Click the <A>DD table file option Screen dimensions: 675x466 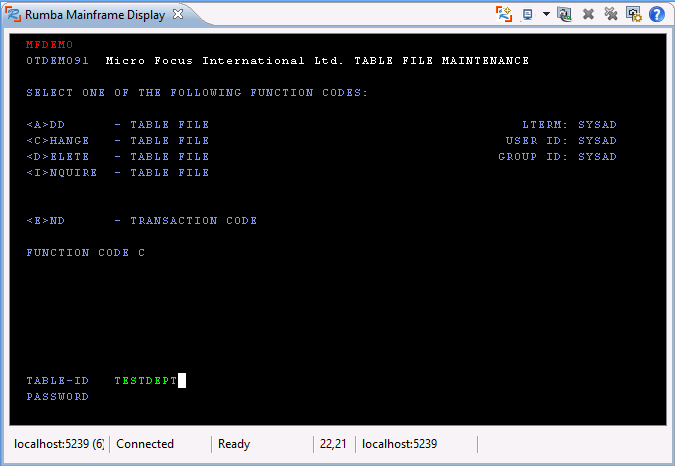coord(118,125)
